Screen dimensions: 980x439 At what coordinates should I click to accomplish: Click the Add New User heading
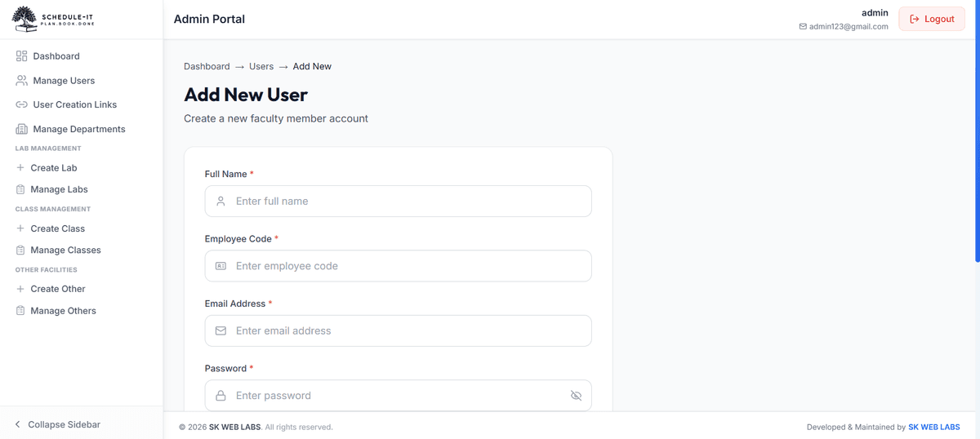coord(246,95)
